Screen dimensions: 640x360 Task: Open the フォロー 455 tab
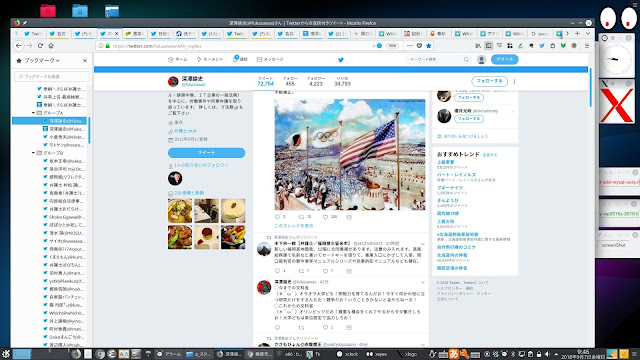(x=290, y=81)
